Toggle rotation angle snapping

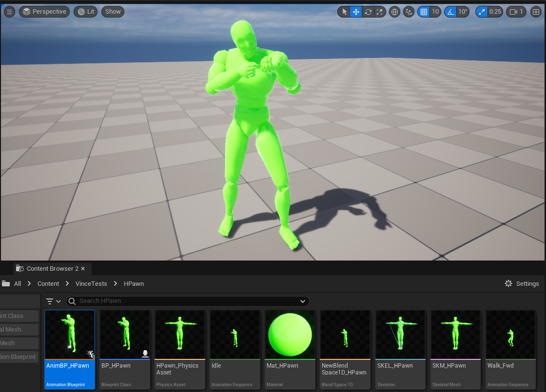pyautogui.click(x=450, y=12)
